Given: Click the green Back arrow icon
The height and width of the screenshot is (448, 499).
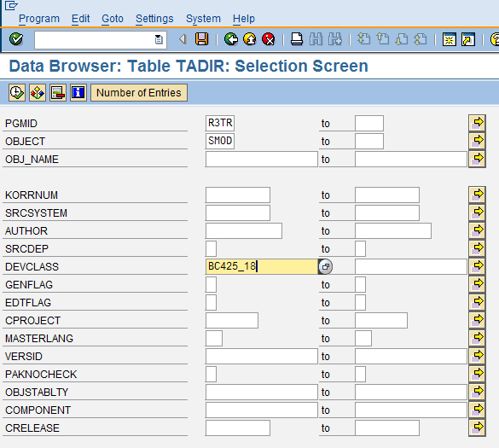Looking at the screenshot, I should point(230,39).
